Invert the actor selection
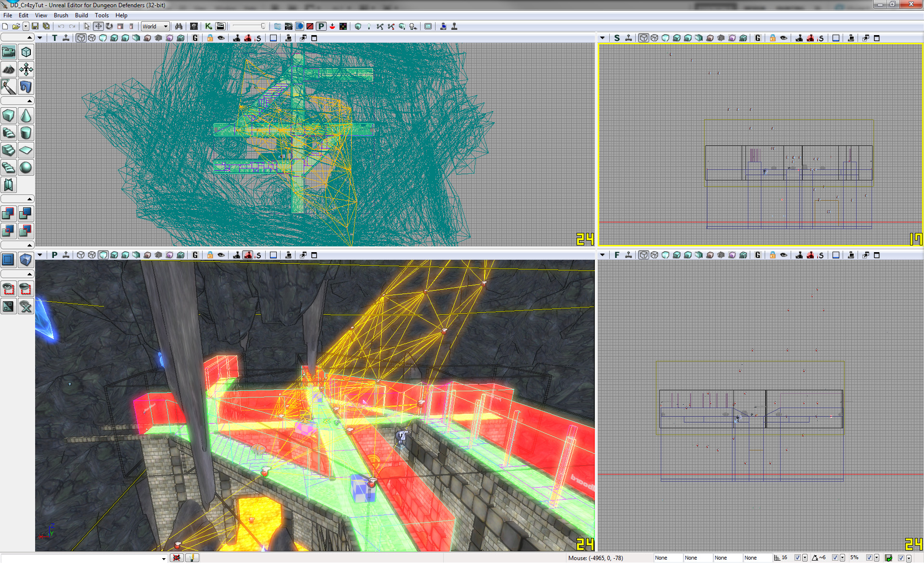This screenshot has height=563, width=924. [x=9, y=306]
